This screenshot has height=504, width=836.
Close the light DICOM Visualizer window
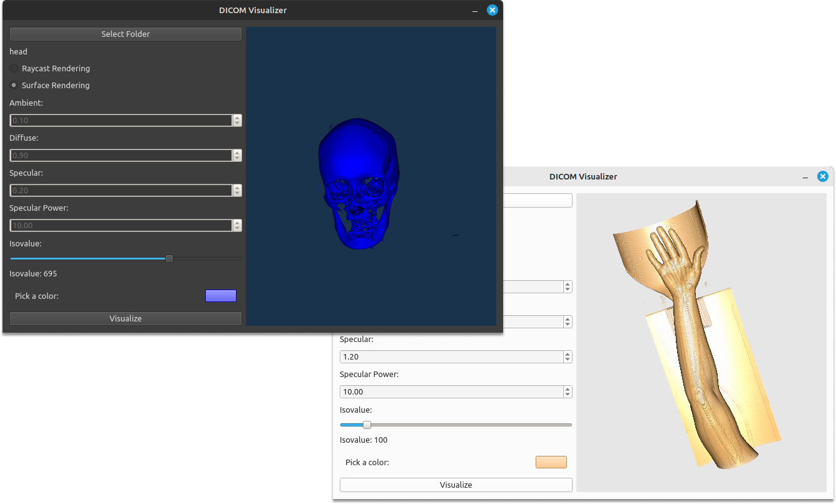tap(823, 176)
